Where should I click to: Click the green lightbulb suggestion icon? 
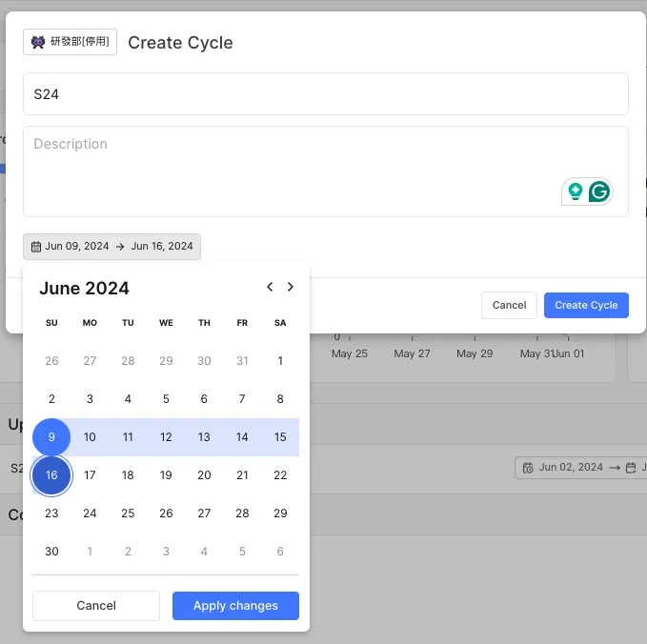click(576, 191)
